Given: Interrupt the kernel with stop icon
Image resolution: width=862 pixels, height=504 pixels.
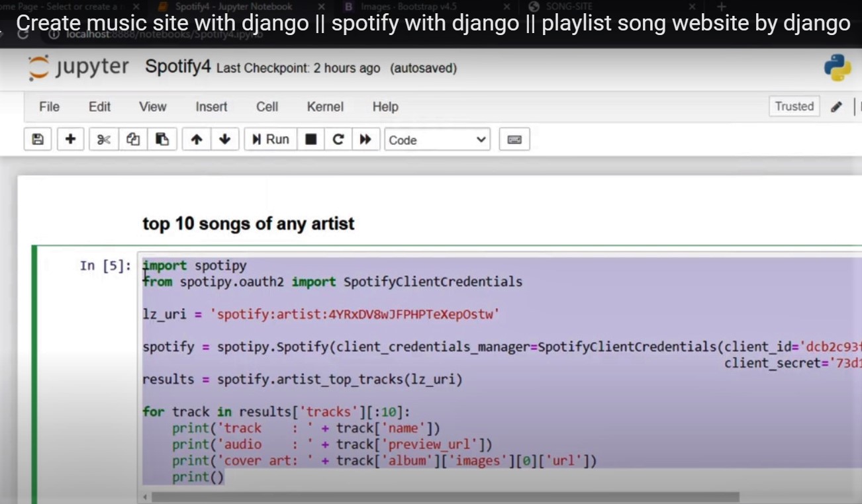Looking at the screenshot, I should [311, 140].
